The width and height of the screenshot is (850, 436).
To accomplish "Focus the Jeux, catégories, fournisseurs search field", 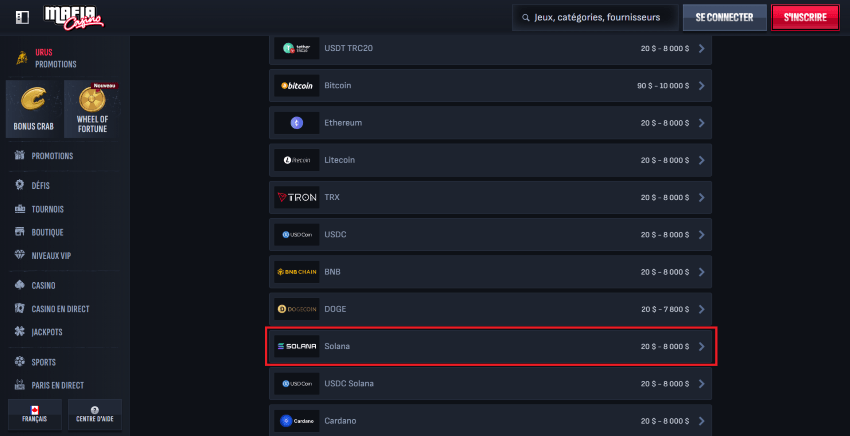I will [595, 17].
